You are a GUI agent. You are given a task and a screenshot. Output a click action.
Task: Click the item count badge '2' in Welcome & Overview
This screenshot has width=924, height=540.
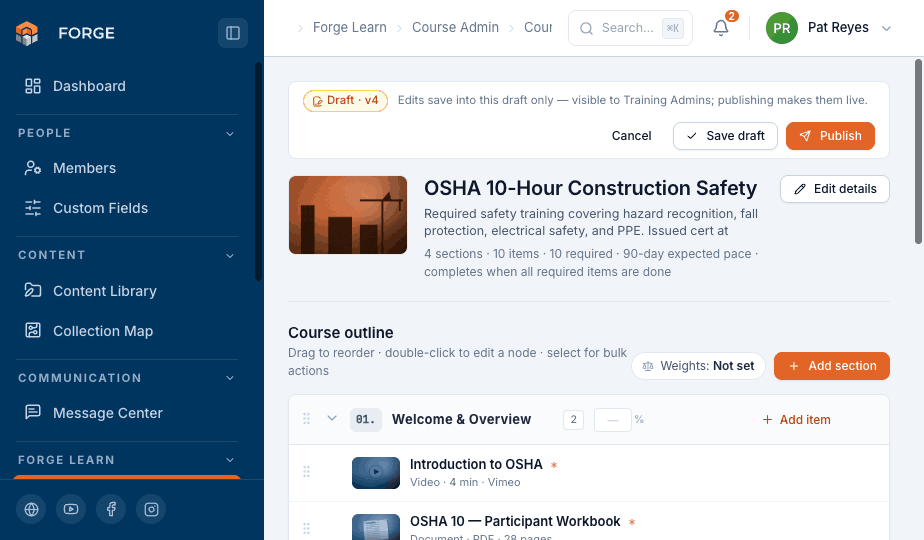[x=573, y=420]
